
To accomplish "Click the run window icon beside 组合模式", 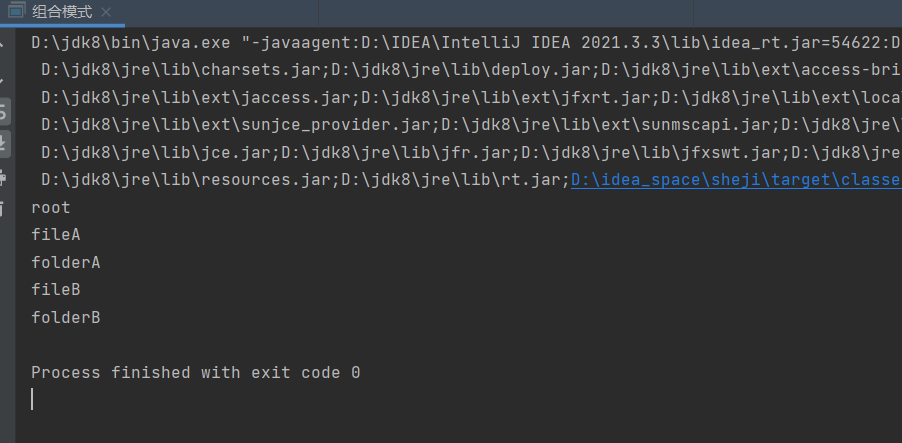I will click(16, 12).
